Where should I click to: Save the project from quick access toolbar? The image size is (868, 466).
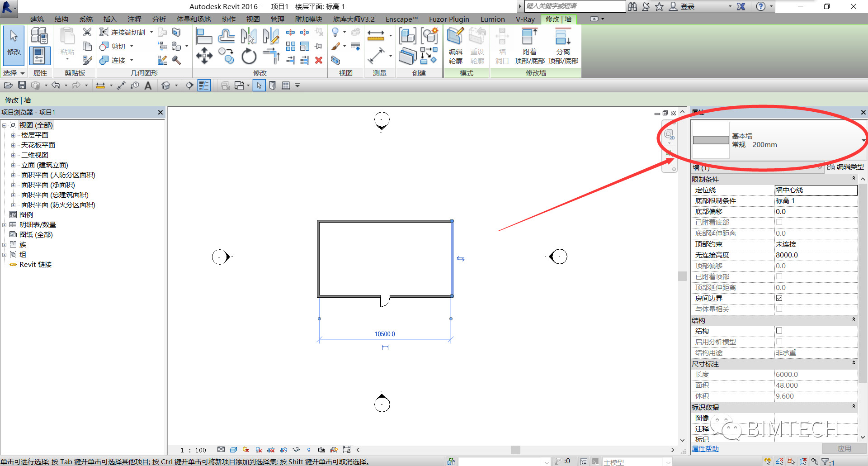tap(22, 85)
